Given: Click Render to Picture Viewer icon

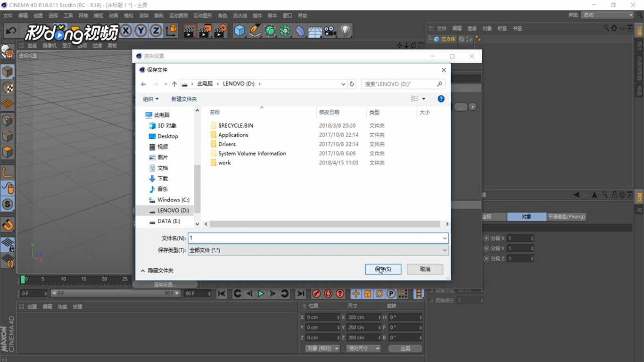Looking at the screenshot, I should [x=205, y=31].
